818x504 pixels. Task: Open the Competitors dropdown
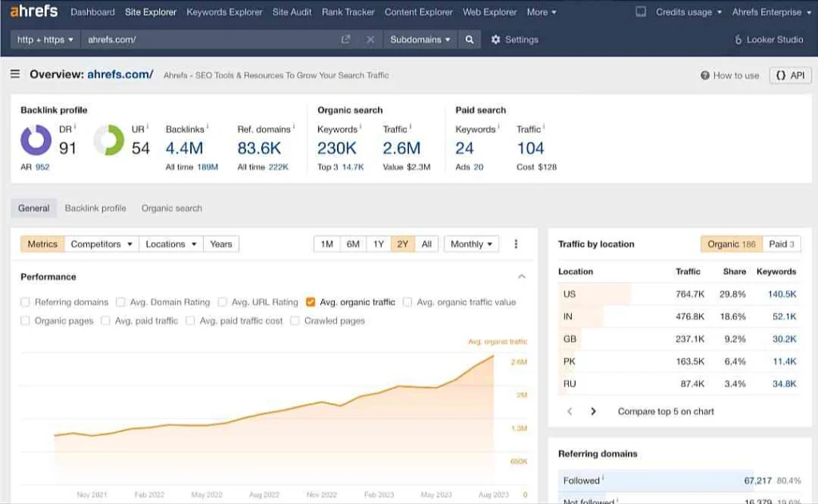coord(101,244)
